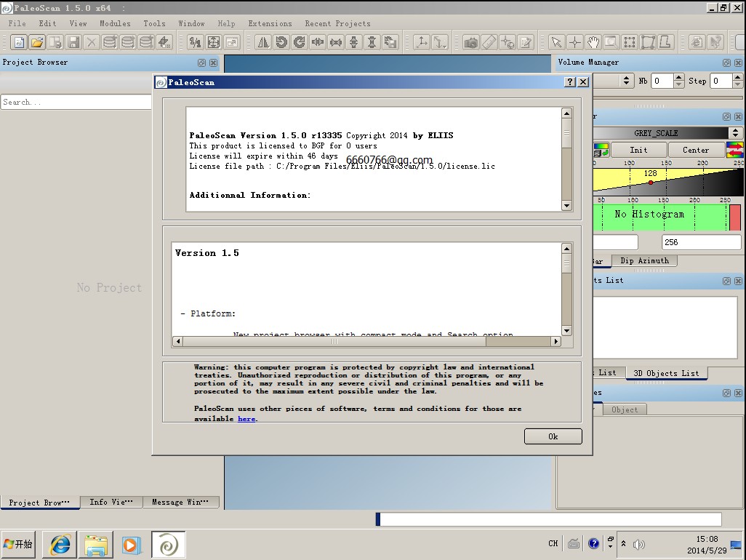
Task: Switch to the Info View tab
Action: click(x=111, y=502)
